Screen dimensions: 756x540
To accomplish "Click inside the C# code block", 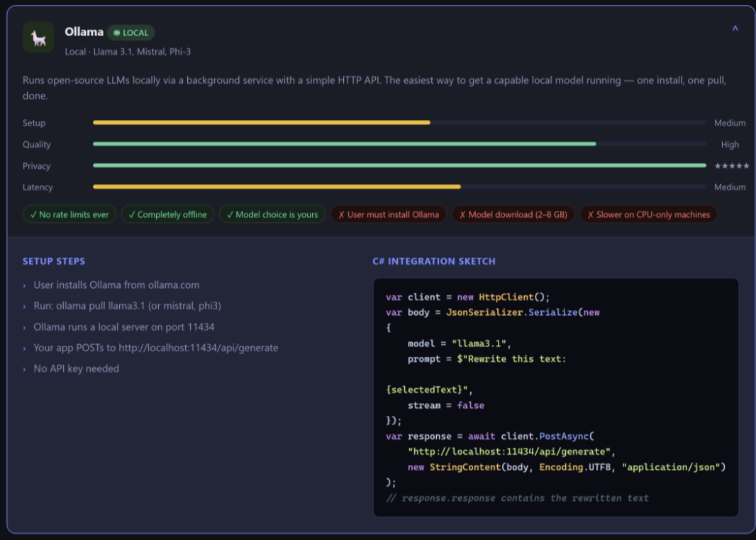I will tap(555, 397).
